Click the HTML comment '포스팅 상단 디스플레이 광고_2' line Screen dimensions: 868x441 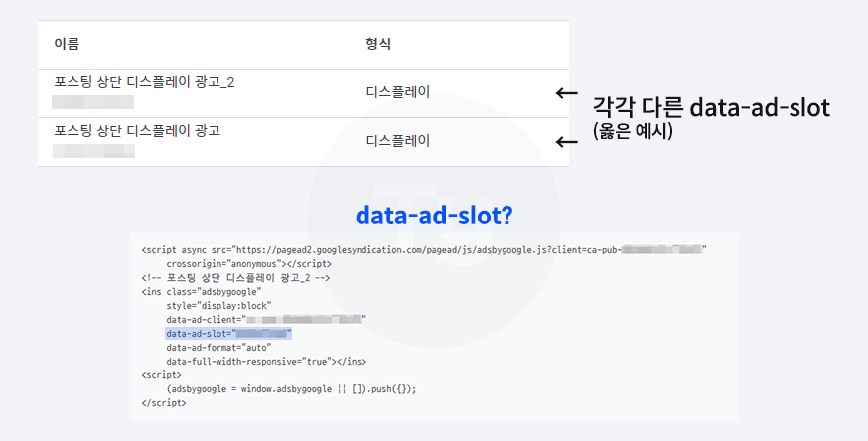(235, 278)
